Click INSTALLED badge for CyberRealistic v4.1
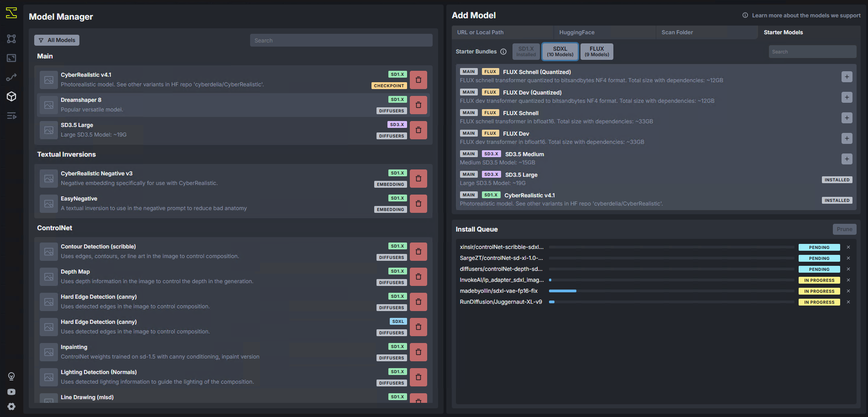This screenshot has height=417, width=868. click(x=837, y=201)
